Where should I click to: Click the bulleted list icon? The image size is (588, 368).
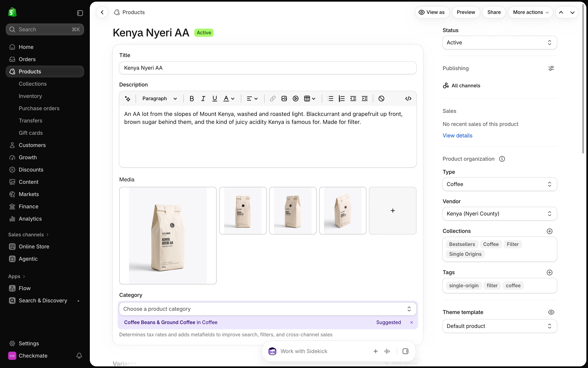point(330,99)
